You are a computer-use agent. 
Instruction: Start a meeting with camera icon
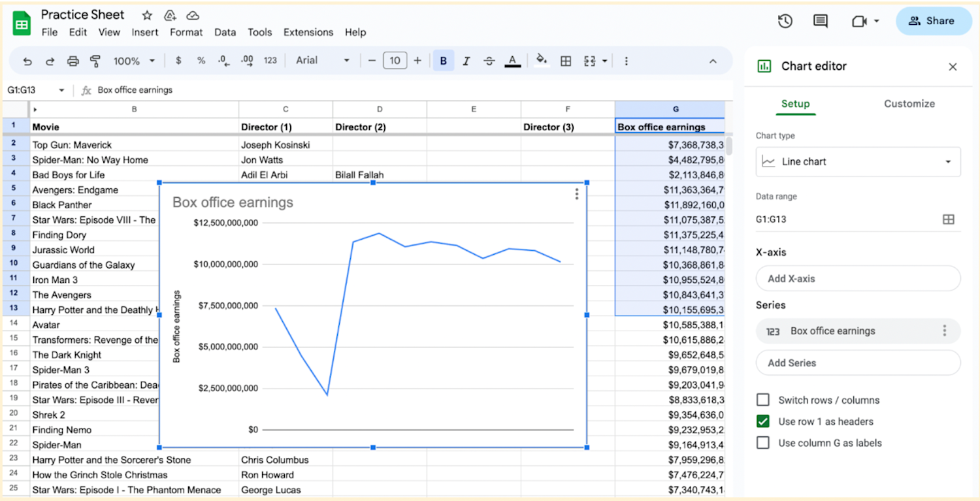click(860, 21)
